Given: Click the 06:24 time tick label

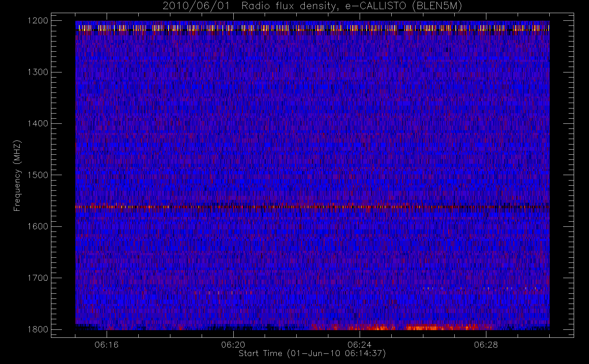Looking at the screenshot, I should coord(359,345).
